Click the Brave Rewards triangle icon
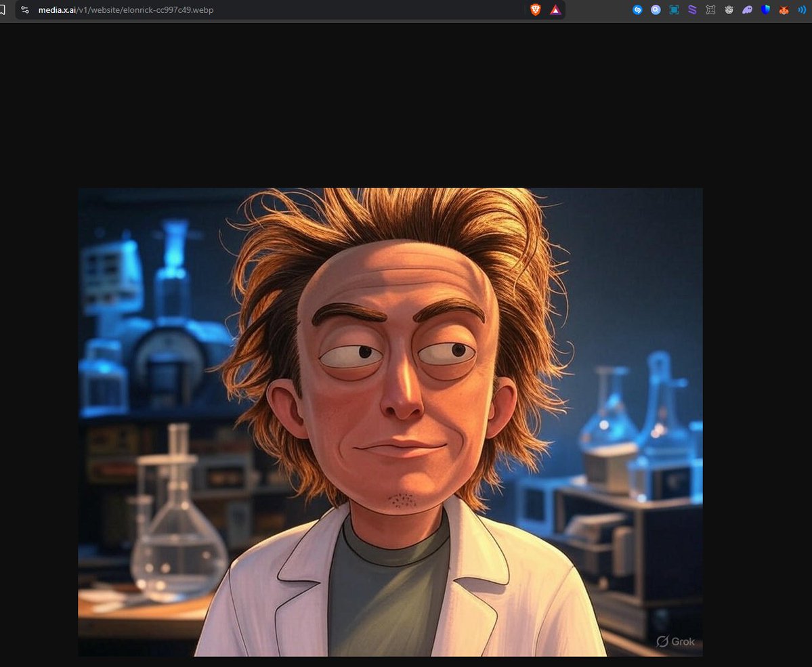This screenshot has height=667, width=812. 555,10
